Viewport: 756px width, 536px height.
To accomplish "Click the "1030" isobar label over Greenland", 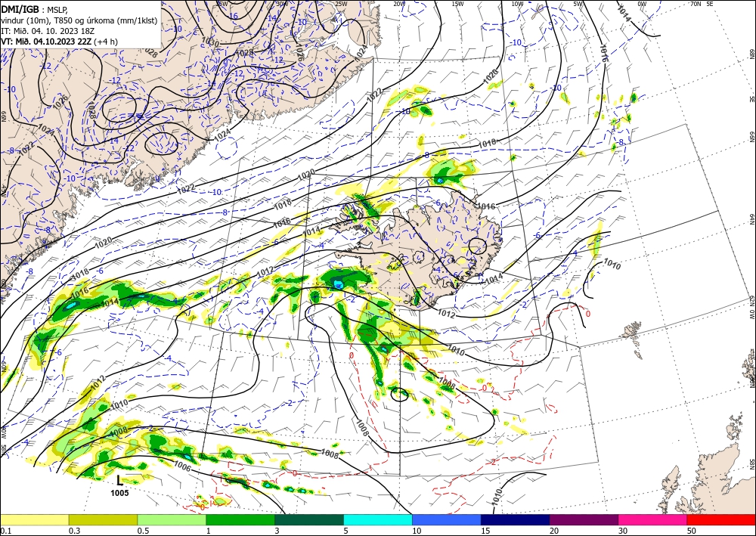I will [x=211, y=42].
